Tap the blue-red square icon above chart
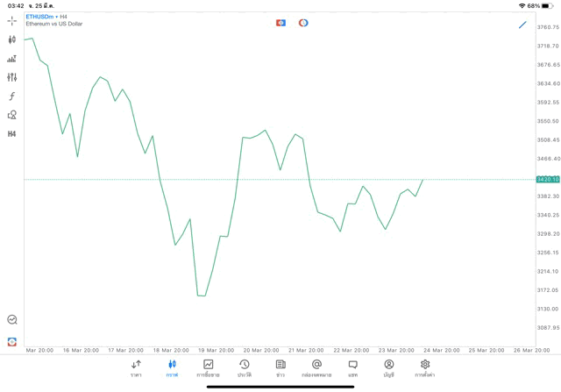The image size is (561, 392). tap(280, 23)
